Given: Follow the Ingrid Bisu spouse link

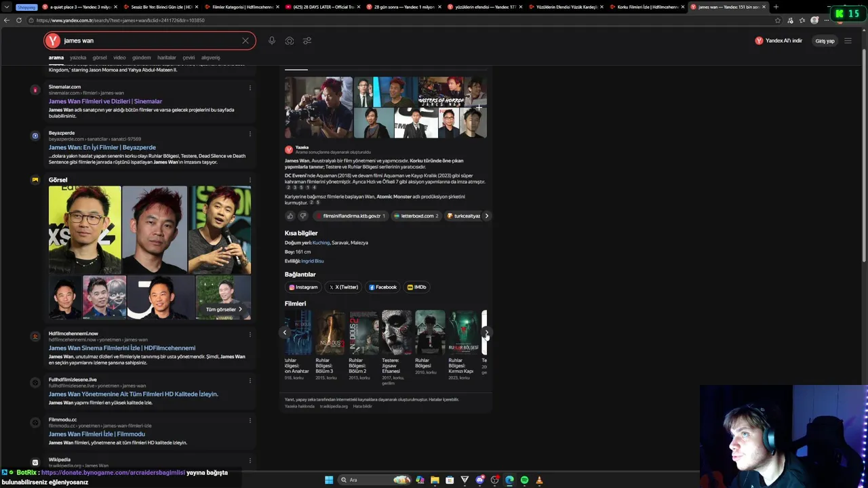Looking at the screenshot, I should click(313, 261).
